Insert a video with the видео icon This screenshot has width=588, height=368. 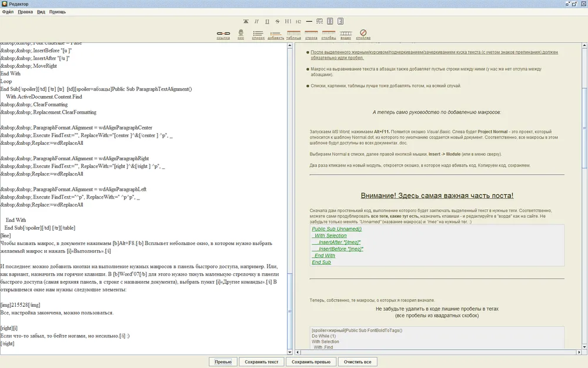point(346,34)
